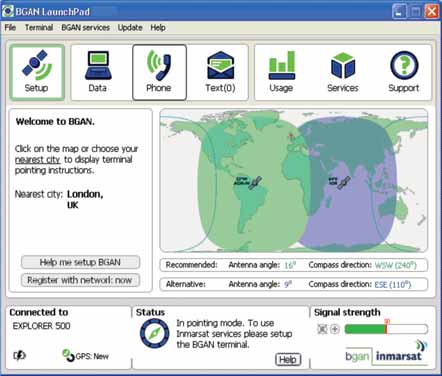Click the signal strength bar
Screen dimensions: 442x376
click(x=386, y=329)
